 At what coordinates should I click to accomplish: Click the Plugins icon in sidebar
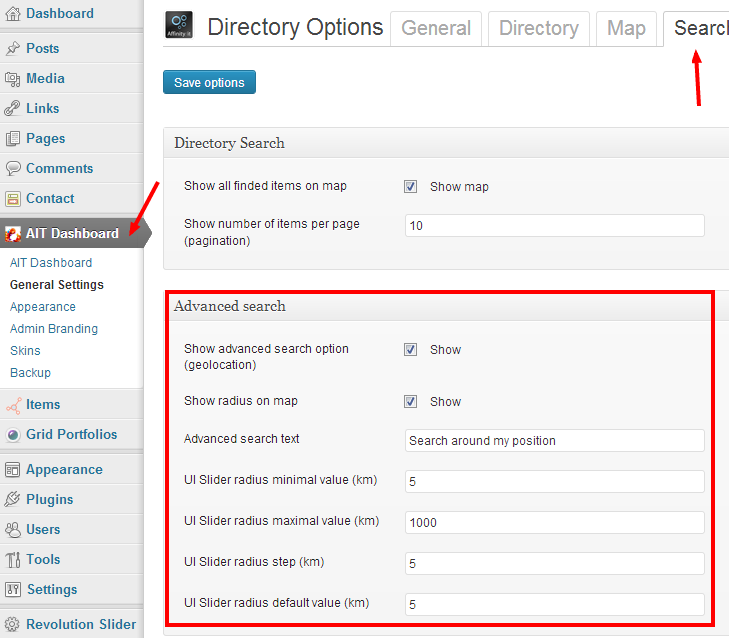(x=13, y=499)
